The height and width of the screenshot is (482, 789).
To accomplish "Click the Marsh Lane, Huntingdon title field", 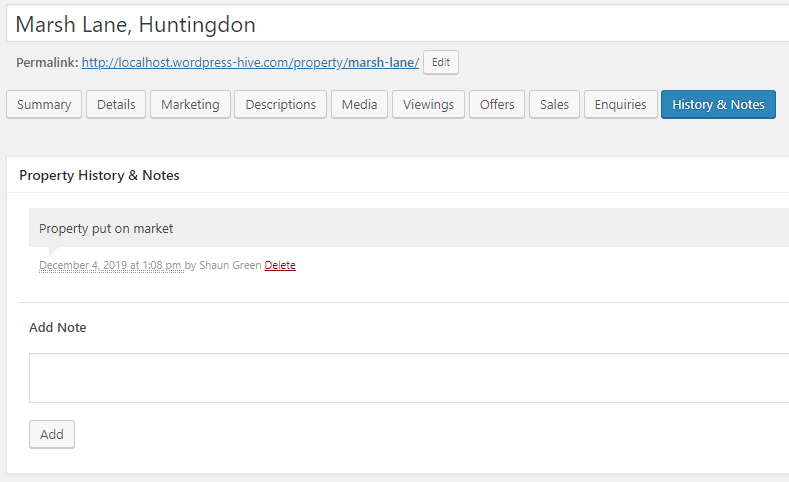I will [398, 24].
